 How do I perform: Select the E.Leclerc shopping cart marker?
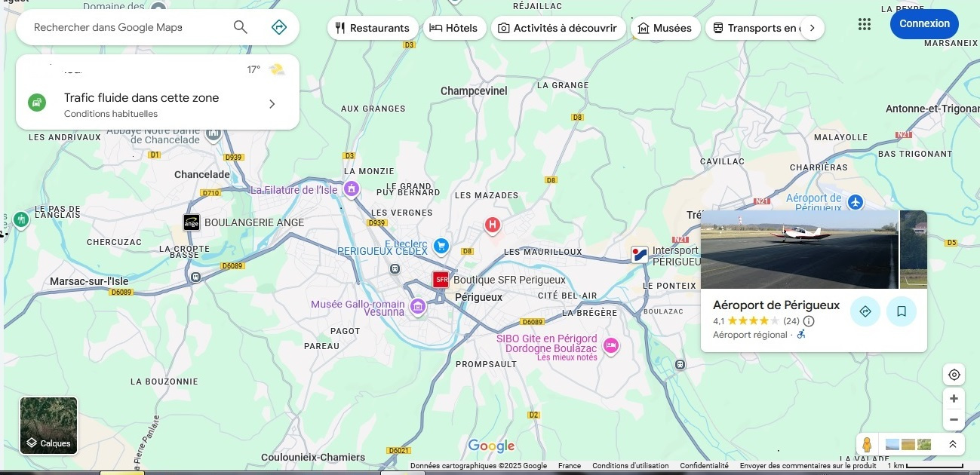click(x=441, y=246)
